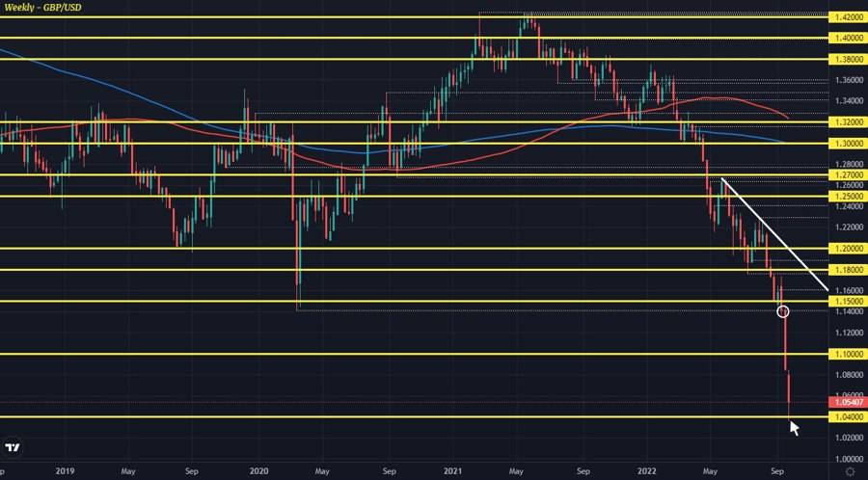The height and width of the screenshot is (480, 868).
Task: Click the 1.15000 price level label
Action: 848,302
